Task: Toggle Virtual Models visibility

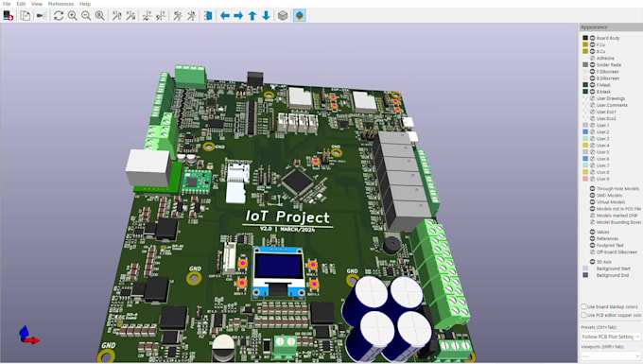Action: pyautogui.click(x=592, y=201)
